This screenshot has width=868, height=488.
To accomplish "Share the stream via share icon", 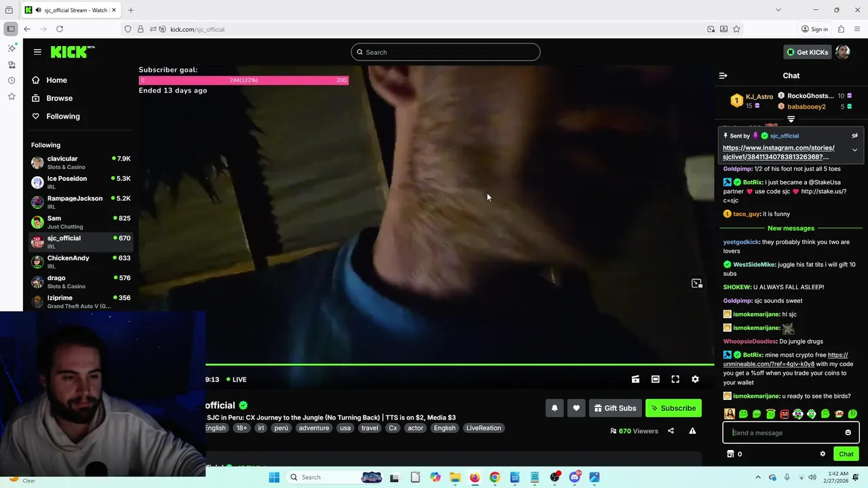I will 671,431.
